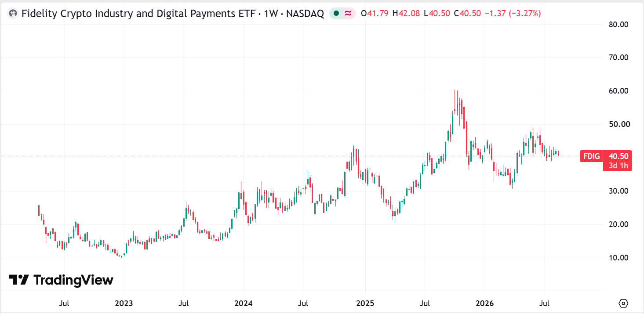Screen dimensions: 644x314
Task: Select the FDIG red price label
Action: click(591, 156)
